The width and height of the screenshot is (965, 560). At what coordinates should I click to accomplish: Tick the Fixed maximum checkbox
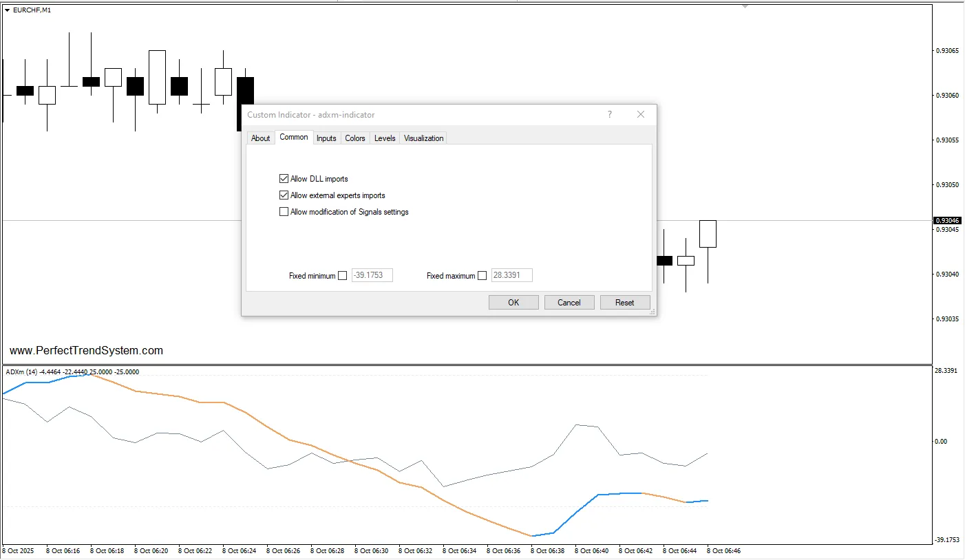pos(482,276)
